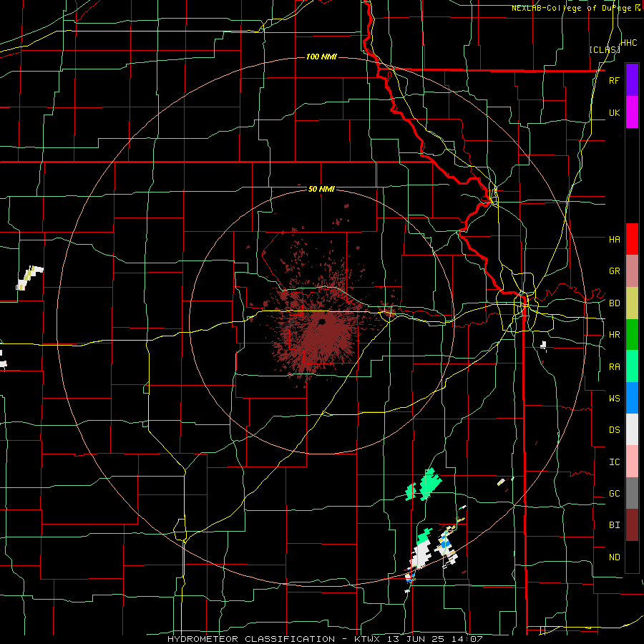The image size is (644, 644).
Task: Click the 50 NMI range ring label
Action: click(321, 189)
